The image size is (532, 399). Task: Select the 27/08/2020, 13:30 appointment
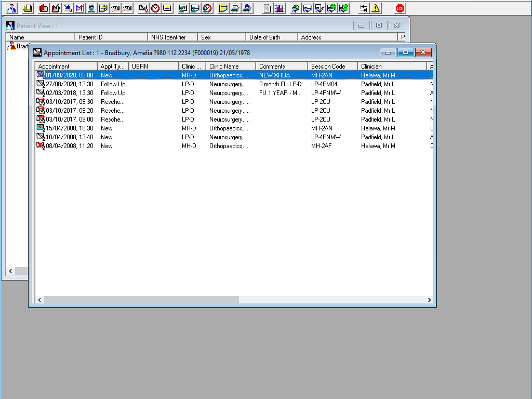(x=234, y=84)
